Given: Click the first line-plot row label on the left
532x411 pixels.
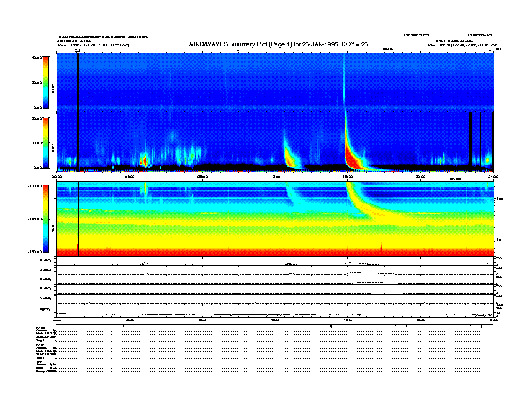Looking at the screenshot, I should 46,261.
